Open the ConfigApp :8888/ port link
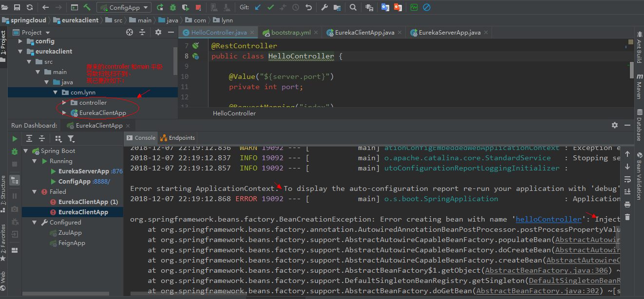This screenshot has height=299, width=644. (101, 182)
